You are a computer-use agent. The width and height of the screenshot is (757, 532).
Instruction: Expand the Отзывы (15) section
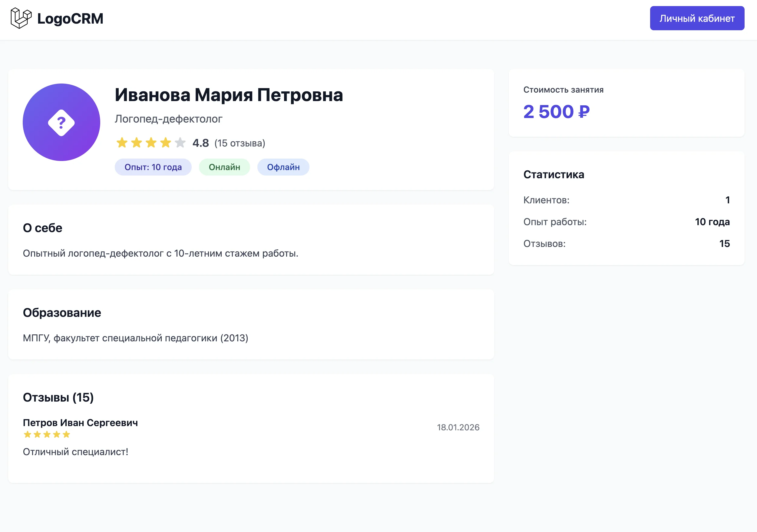tap(58, 398)
